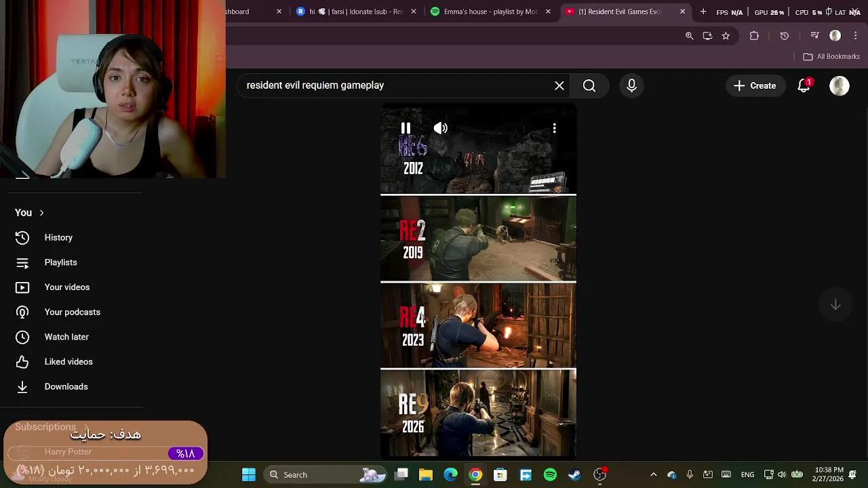This screenshot has height=488, width=868.
Task: Open the All Bookmarks folder
Action: coord(831,56)
